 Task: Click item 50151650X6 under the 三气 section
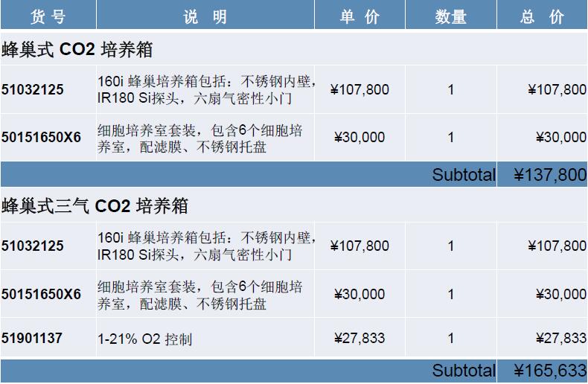point(41,295)
